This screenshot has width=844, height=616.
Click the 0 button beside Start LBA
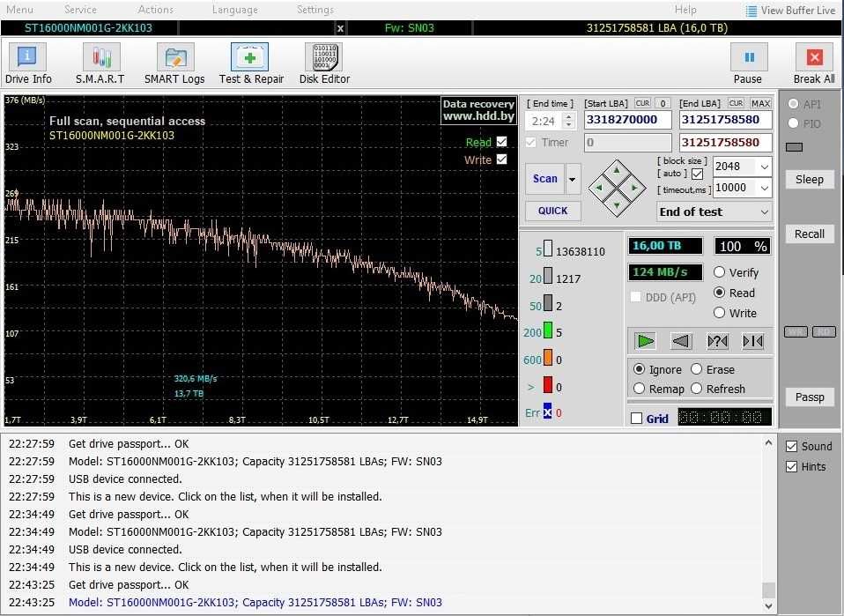(663, 103)
